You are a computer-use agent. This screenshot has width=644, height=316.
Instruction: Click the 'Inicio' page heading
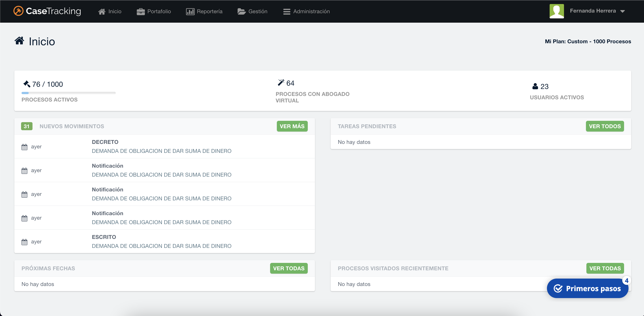coord(42,41)
